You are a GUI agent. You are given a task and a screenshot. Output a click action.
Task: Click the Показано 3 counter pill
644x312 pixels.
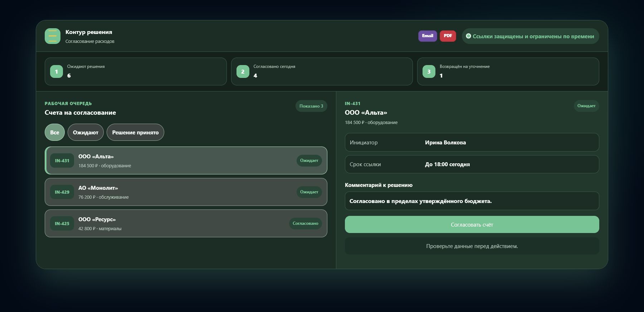(311, 106)
